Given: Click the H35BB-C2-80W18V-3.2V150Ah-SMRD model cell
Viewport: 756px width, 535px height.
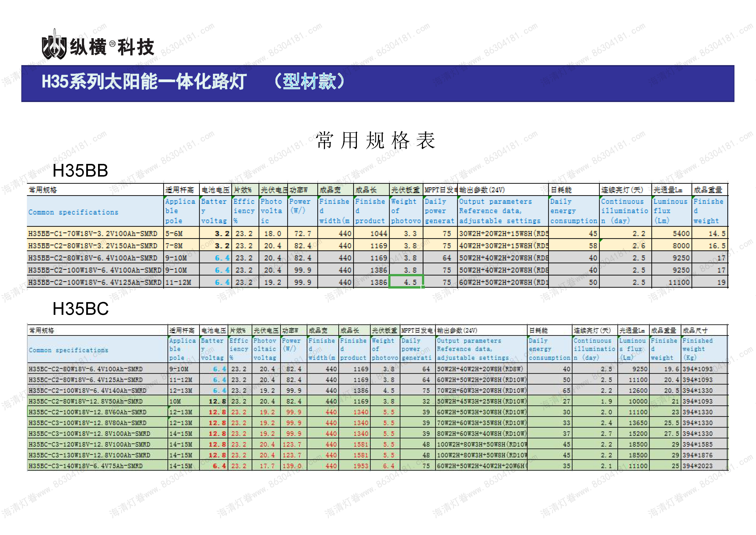Looking at the screenshot, I should pyautogui.click(x=93, y=246).
